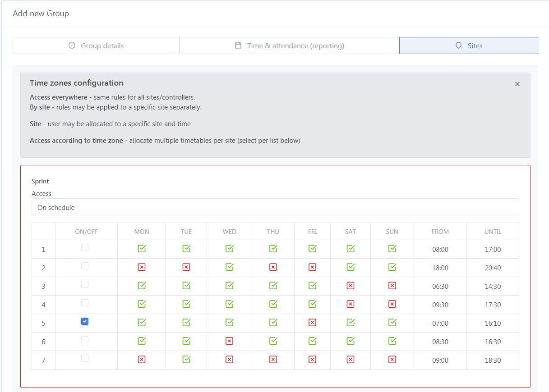Click the green Tuesday check icon in row 7
The height and width of the screenshot is (392, 549).
click(x=186, y=360)
